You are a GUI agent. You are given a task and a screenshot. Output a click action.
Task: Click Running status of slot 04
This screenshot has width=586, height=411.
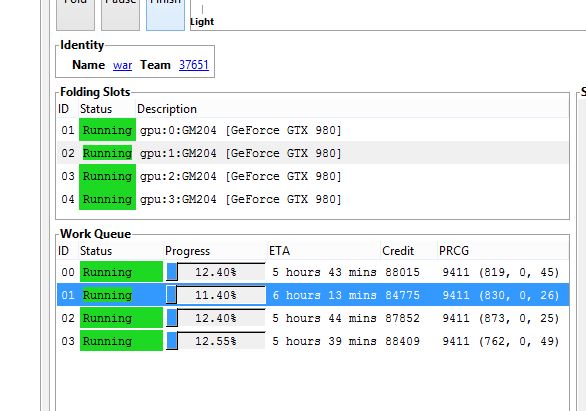[107, 199]
